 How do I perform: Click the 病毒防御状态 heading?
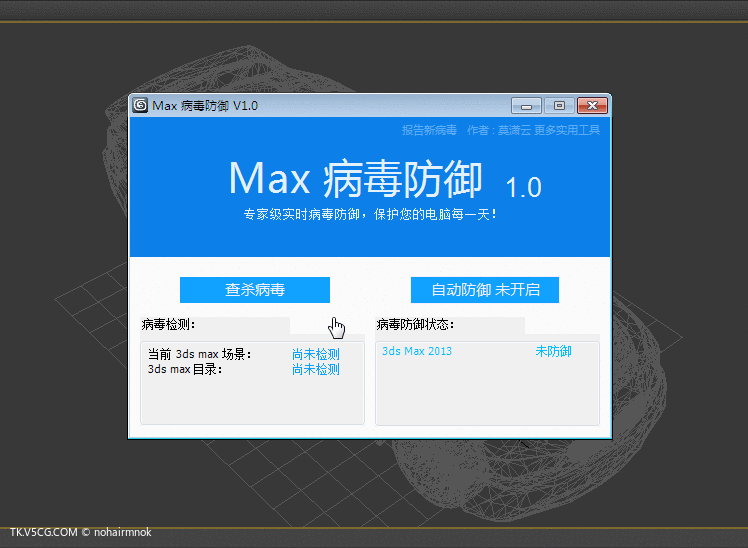[x=415, y=324]
